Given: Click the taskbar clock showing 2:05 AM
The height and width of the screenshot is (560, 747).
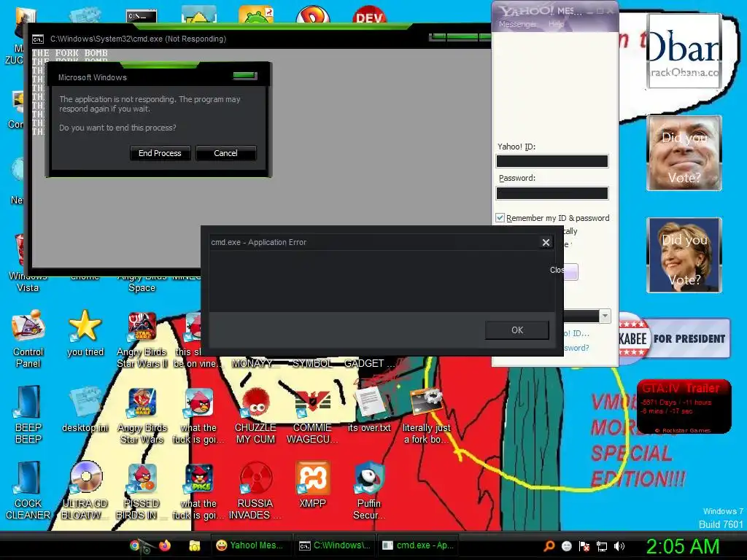Looking at the screenshot, I should [682, 546].
